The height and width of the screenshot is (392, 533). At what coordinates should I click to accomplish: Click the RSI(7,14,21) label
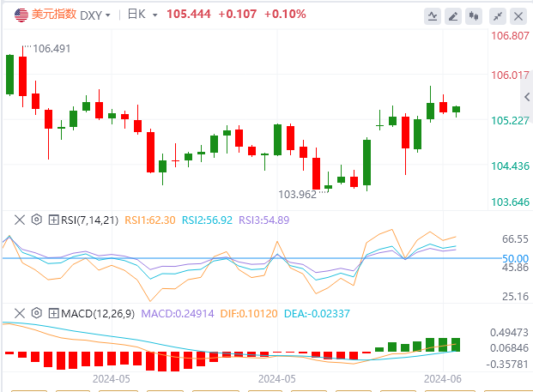pyautogui.click(x=89, y=220)
